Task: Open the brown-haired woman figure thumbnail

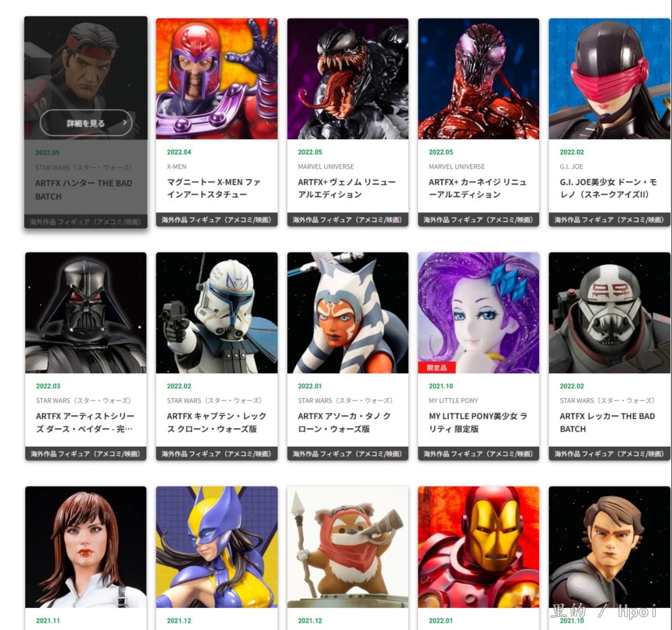Action: coord(86,547)
